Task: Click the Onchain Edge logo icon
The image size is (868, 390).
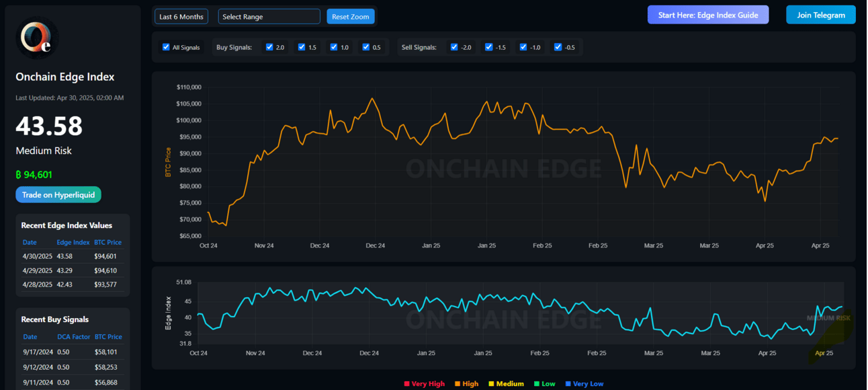Action: point(37,38)
